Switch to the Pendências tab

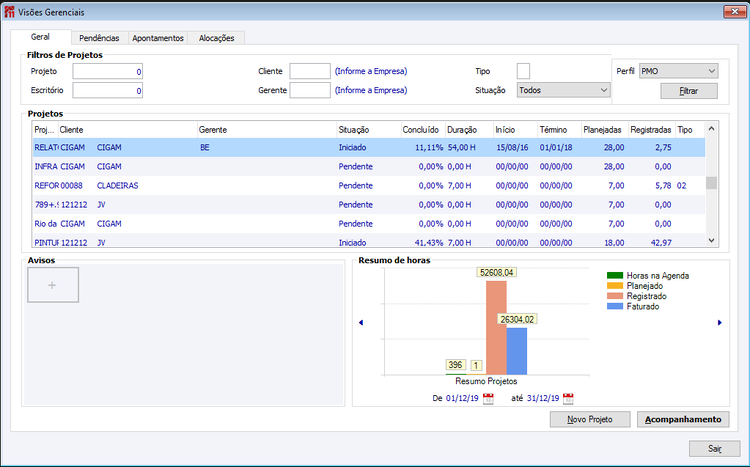tap(99, 38)
